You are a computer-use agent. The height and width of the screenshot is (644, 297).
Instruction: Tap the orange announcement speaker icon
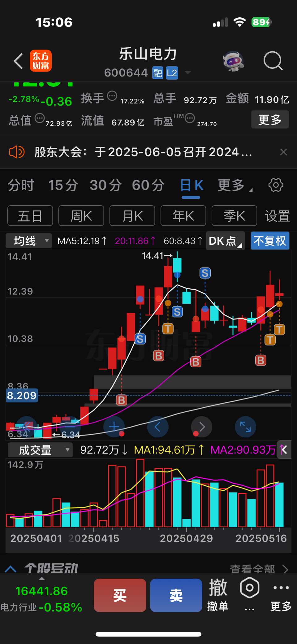coord(16,152)
